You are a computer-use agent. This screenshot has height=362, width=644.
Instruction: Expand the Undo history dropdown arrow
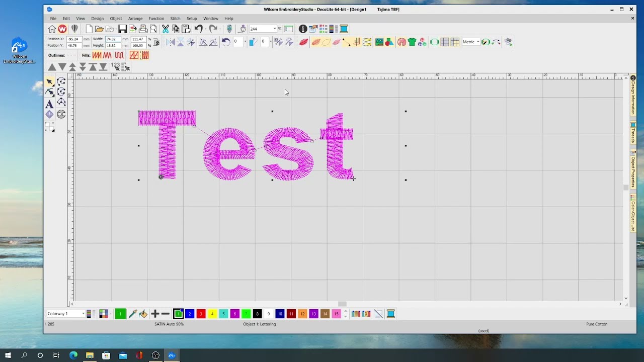[x=205, y=29]
